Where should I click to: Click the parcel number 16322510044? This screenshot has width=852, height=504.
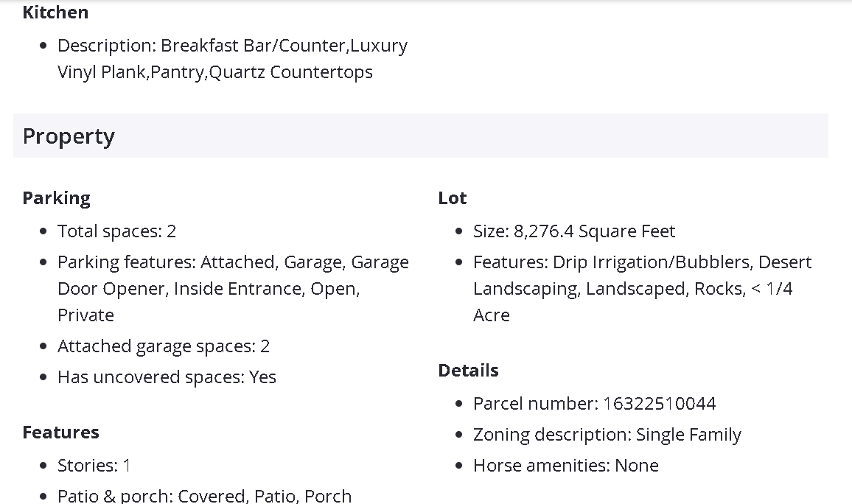tap(659, 404)
